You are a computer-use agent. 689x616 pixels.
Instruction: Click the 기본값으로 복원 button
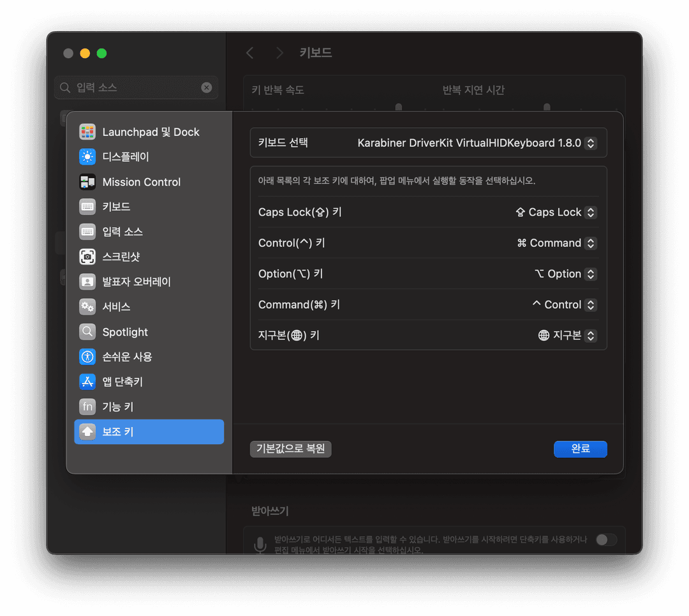point(290,449)
